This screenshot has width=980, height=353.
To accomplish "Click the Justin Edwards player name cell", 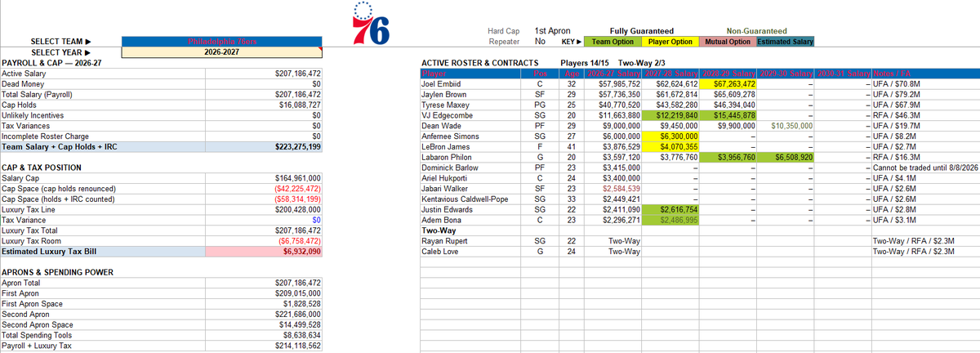I will click(x=470, y=210).
